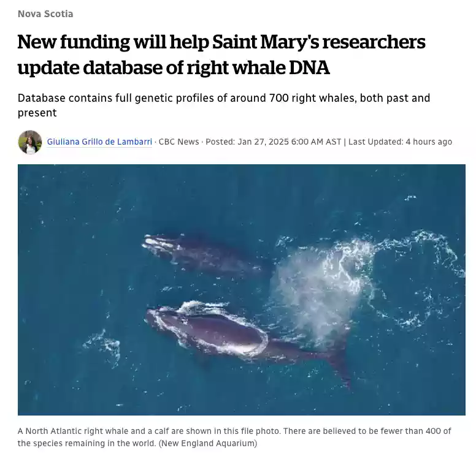476x456 pixels.
Task: Open the Nova Scotia section link
Action: coord(45,14)
